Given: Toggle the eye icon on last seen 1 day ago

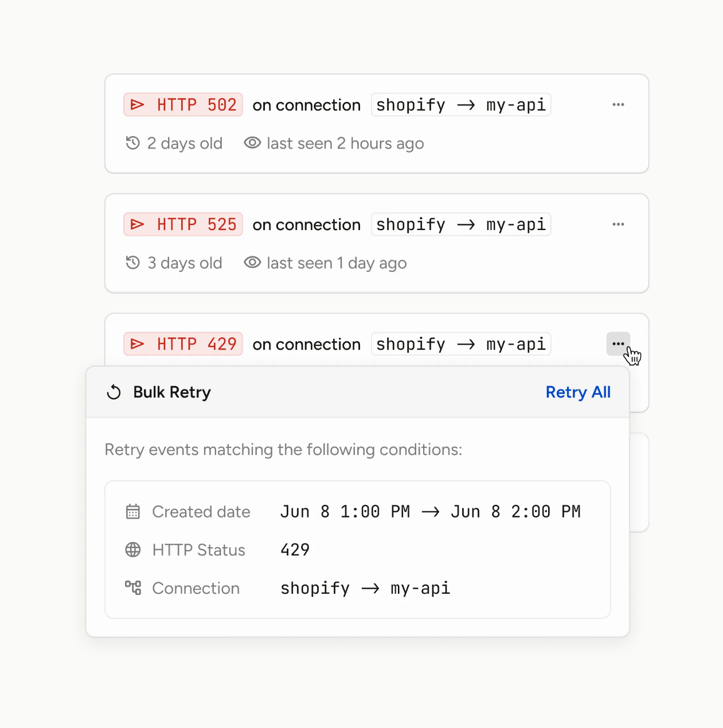Looking at the screenshot, I should pos(252,262).
